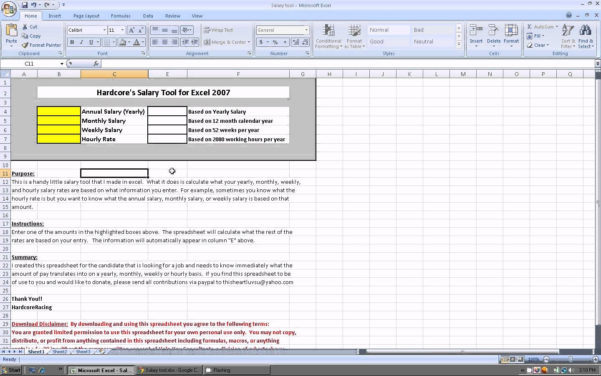This screenshot has width=601, height=376.
Task: Open the font color dropdown arrow
Action: pos(143,42)
